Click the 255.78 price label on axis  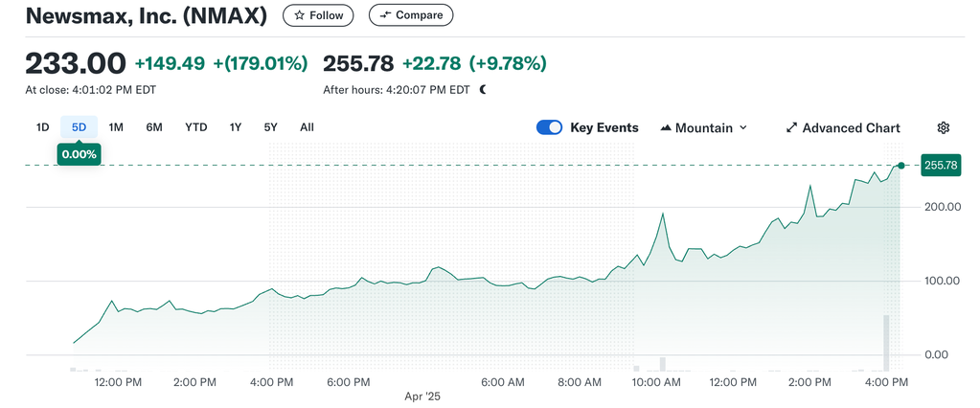pos(941,166)
